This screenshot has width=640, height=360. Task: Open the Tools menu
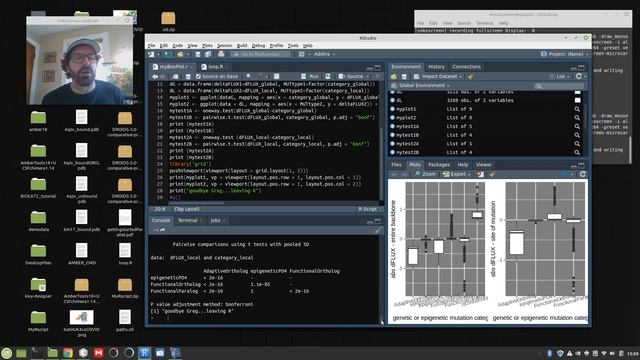(293, 46)
